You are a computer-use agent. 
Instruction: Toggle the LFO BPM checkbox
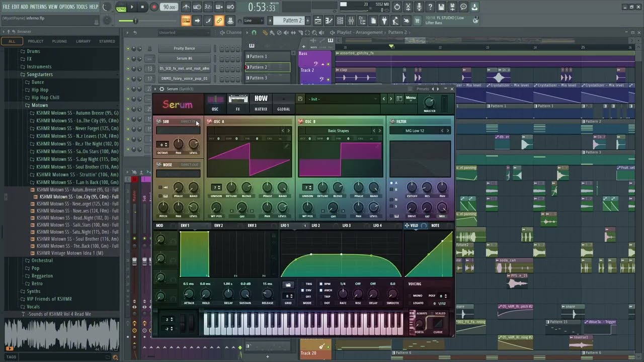(x=322, y=284)
